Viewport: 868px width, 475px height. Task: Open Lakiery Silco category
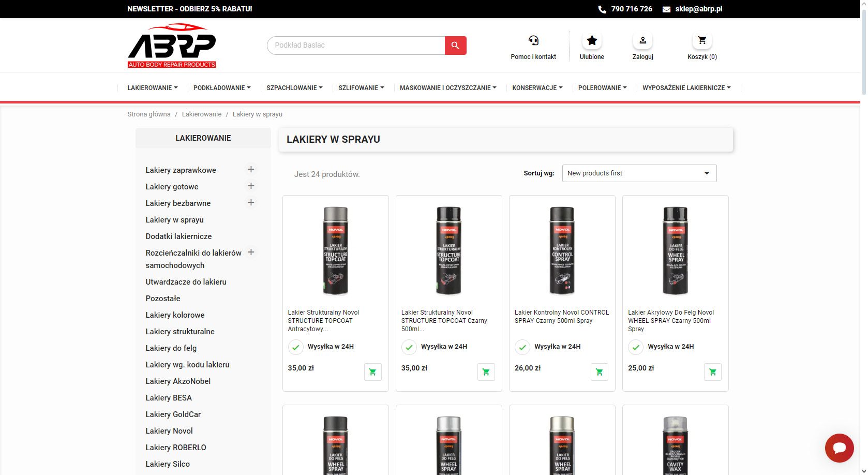(x=168, y=464)
